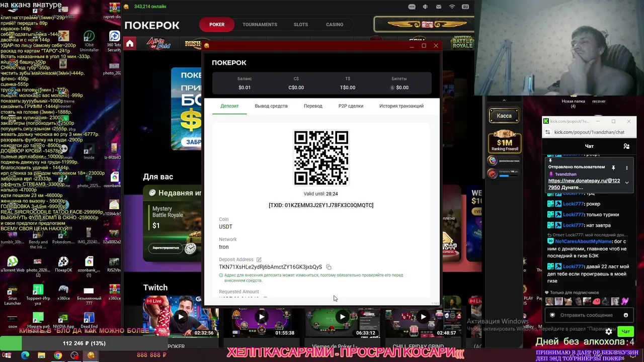Click the Locki777 username in chat message 'рокер'

pyautogui.click(x=574, y=204)
